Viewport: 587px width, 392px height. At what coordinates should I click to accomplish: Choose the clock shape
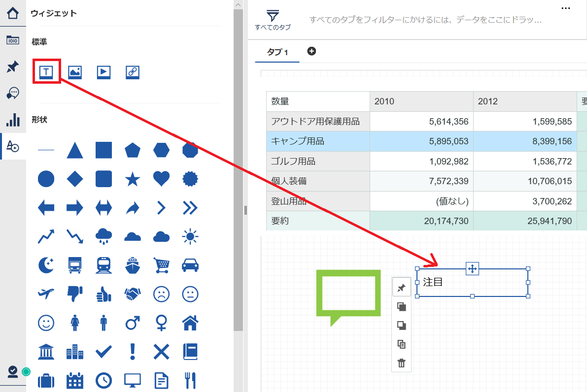pos(104,380)
